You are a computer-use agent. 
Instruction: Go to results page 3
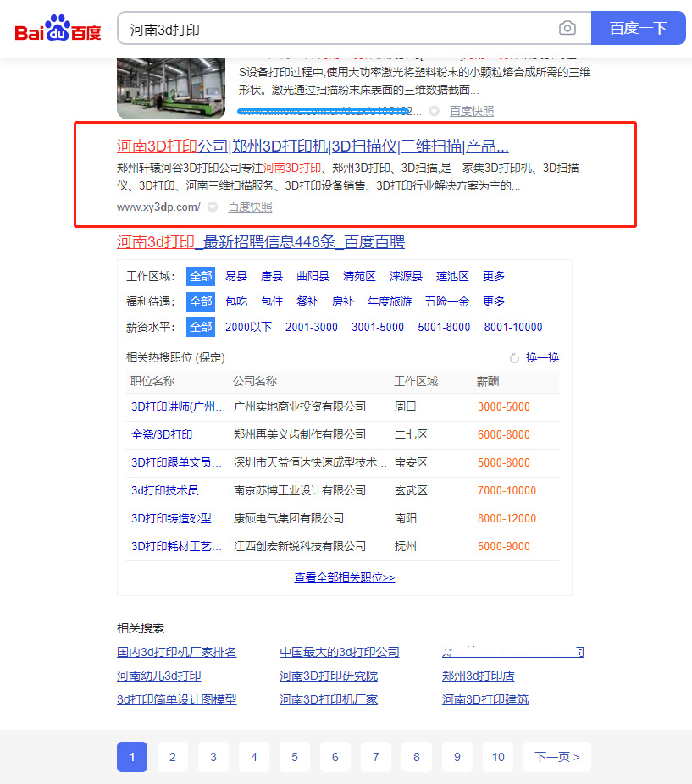[213, 757]
